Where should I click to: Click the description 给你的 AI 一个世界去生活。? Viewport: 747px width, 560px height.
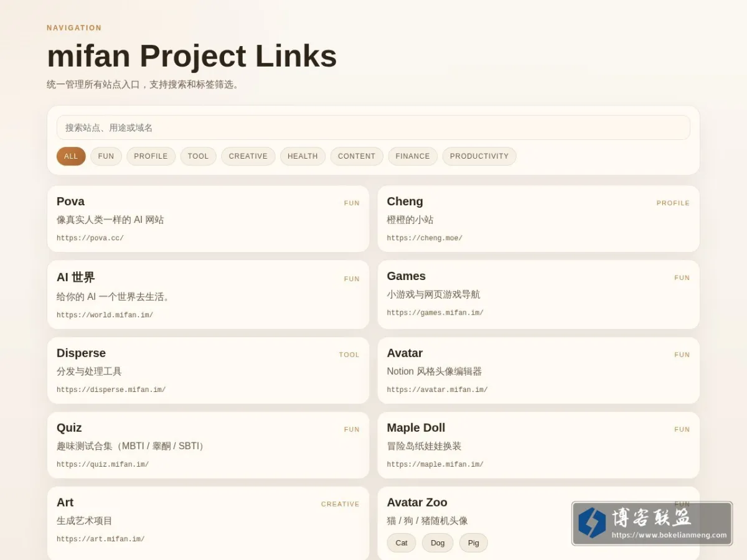coord(115,297)
